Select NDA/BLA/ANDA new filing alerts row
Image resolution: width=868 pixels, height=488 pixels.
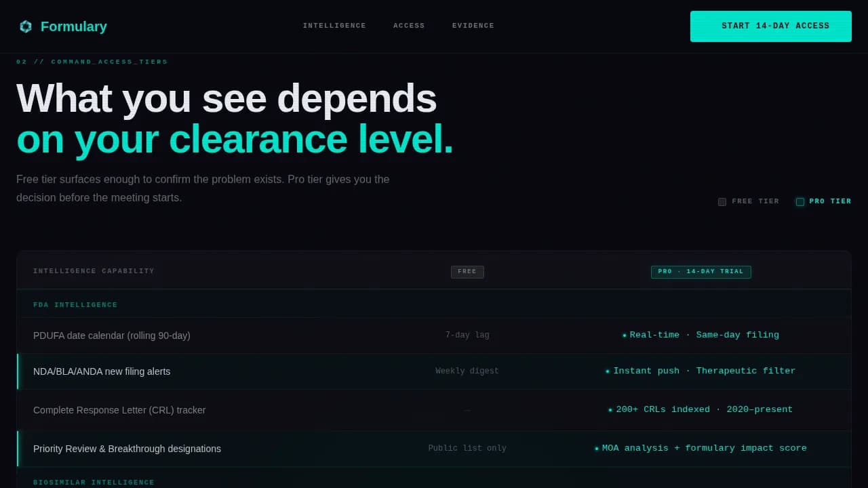pos(434,371)
